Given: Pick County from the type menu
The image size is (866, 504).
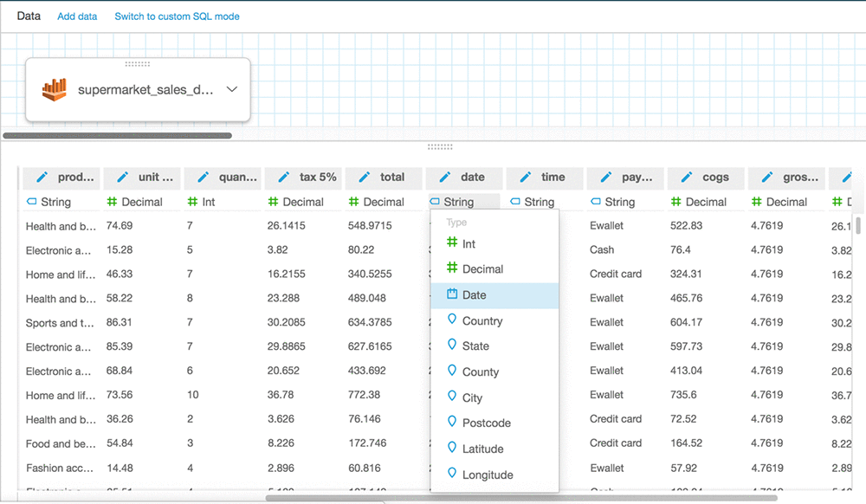Looking at the screenshot, I should click(x=494, y=372).
